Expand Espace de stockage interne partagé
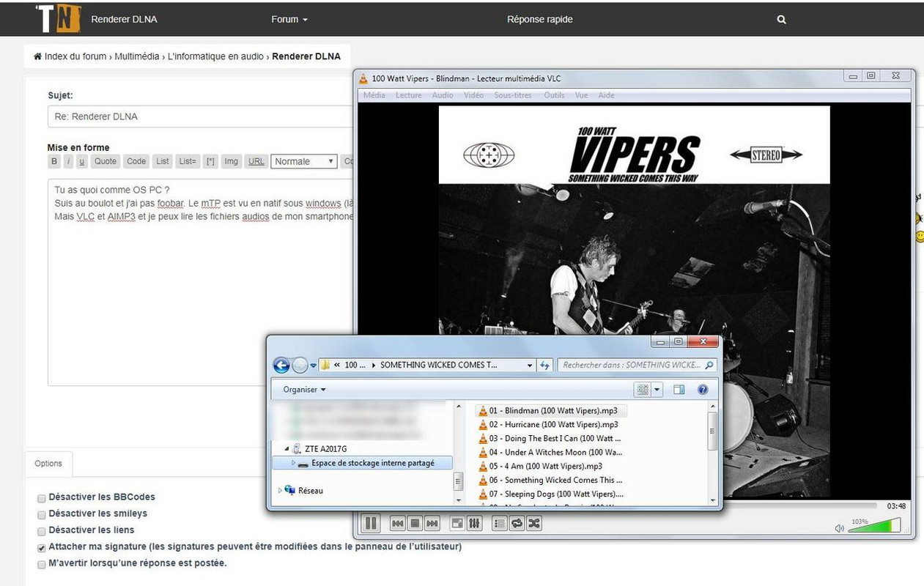 pos(294,463)
